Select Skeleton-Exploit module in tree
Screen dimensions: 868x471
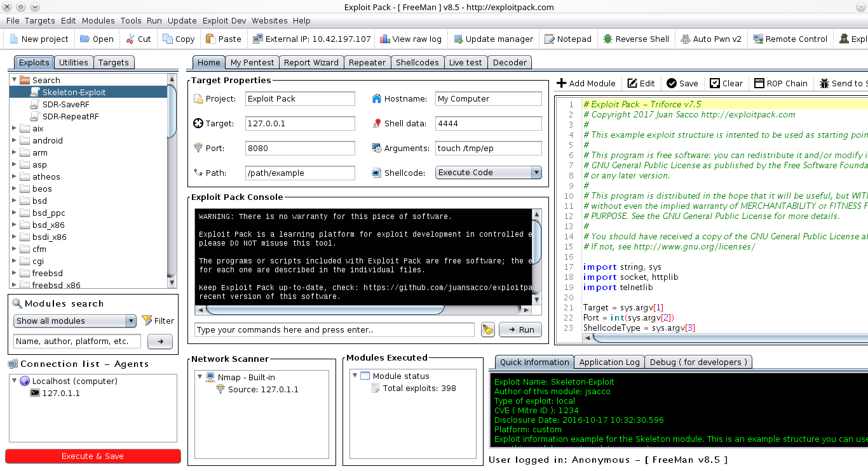73,92
